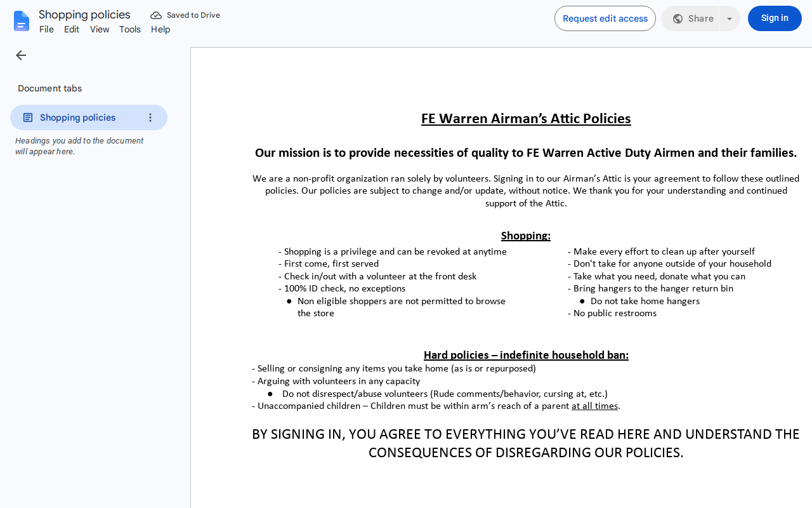Click the line '100% ID check, no exceptions'
Image resolution: width=812 pixels, height=508 pixels.
click(342, 288)
